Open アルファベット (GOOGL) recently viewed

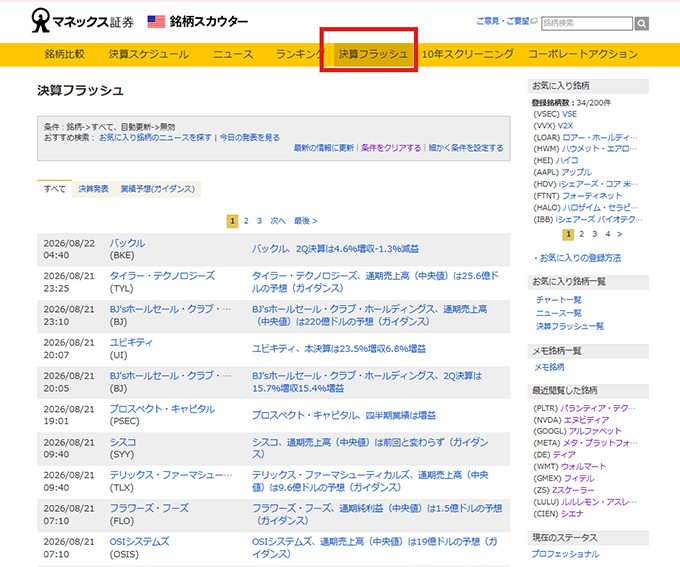pos(595,431)
